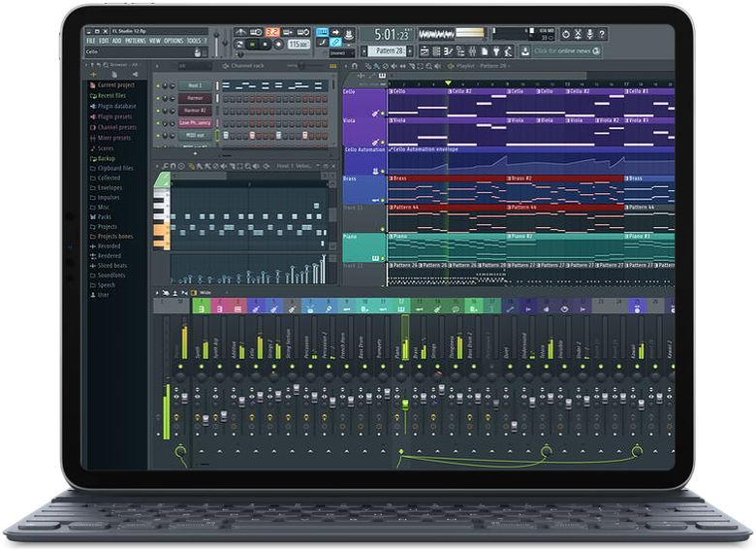Mute the MIDI out channel green LED

tap(158, 136)
